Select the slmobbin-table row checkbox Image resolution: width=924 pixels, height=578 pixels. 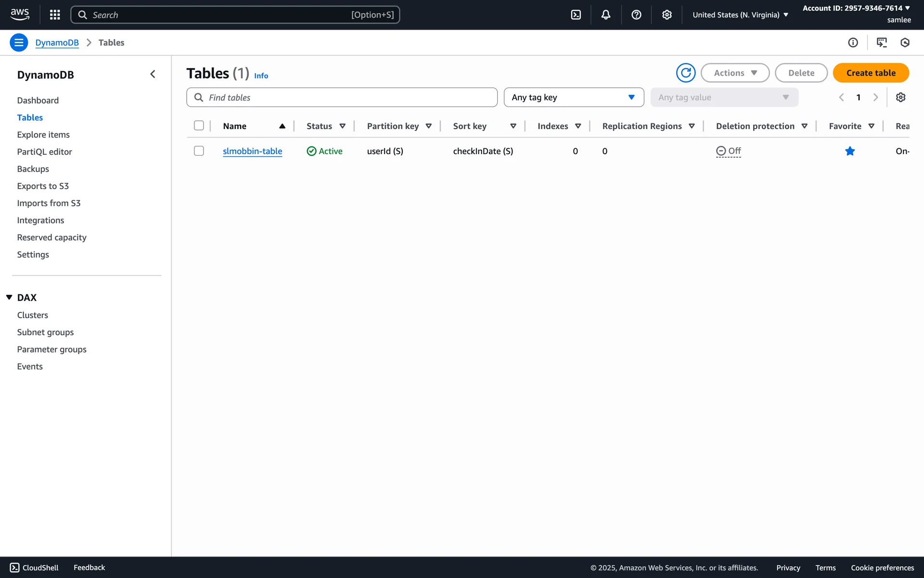pyautogui.click(x=199, y=151)
